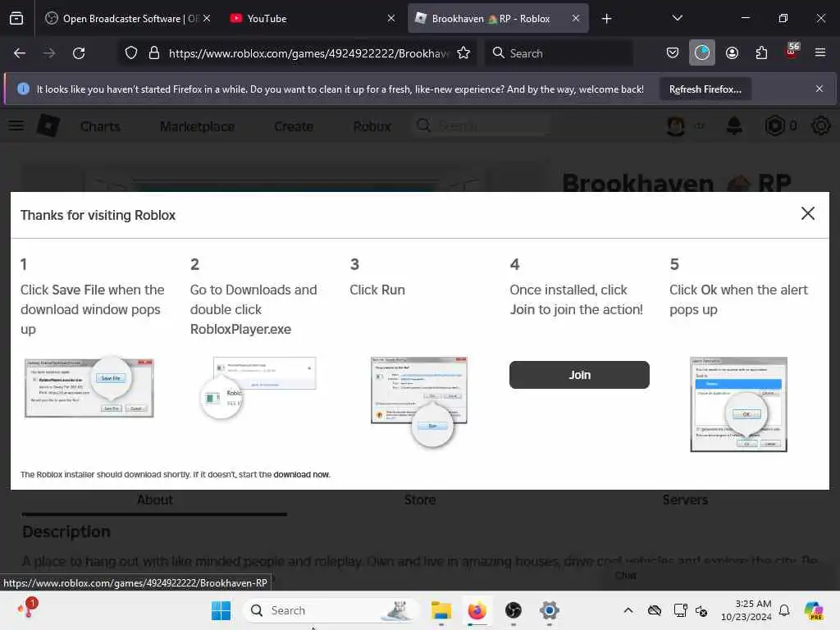
Task: Open Firefox View icon in tab strip
Action: pos(16,18)
